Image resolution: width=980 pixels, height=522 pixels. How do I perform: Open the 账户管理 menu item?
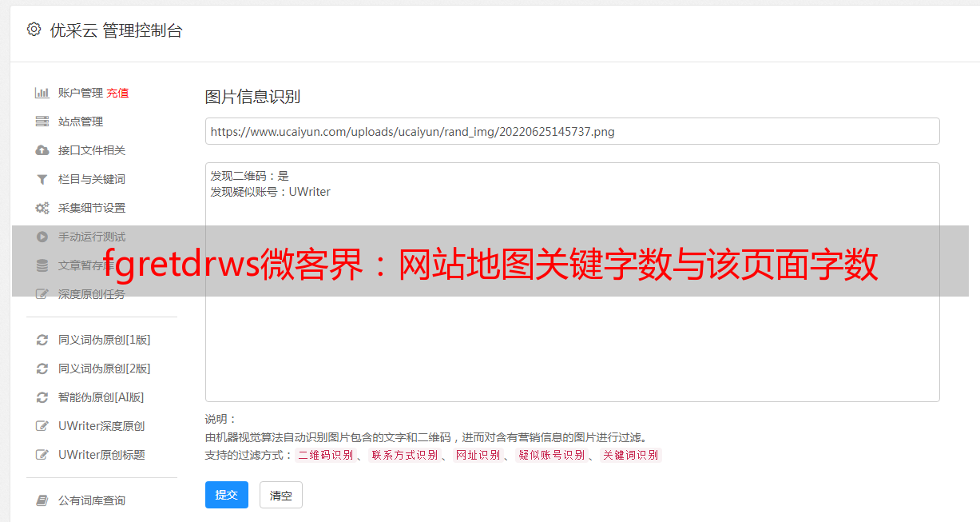click(x=81, y=93)
